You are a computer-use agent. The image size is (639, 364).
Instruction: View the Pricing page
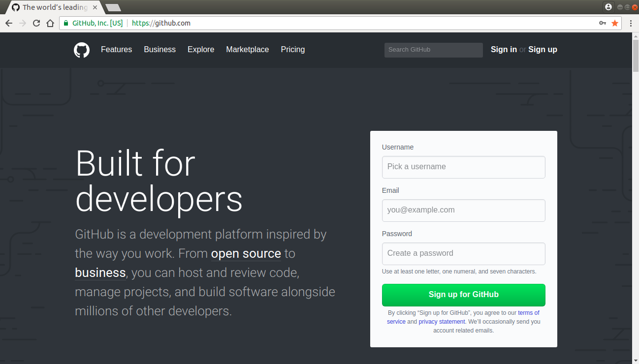coord(293,50)
